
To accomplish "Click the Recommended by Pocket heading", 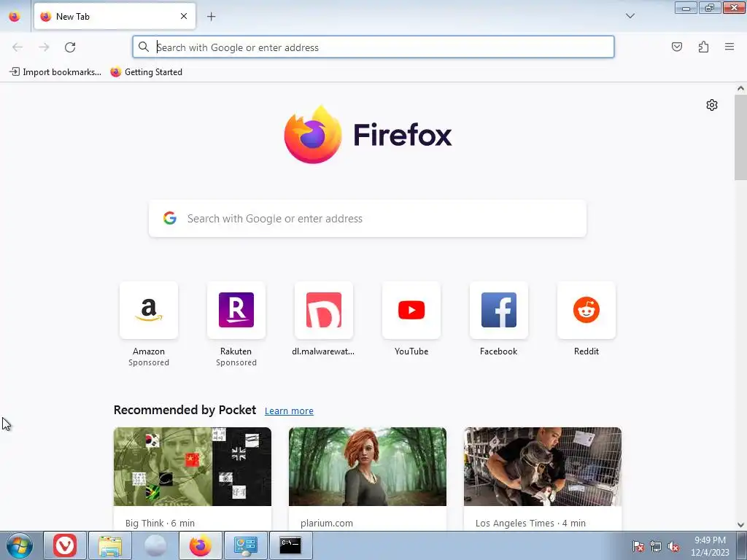I will (185, 410).
